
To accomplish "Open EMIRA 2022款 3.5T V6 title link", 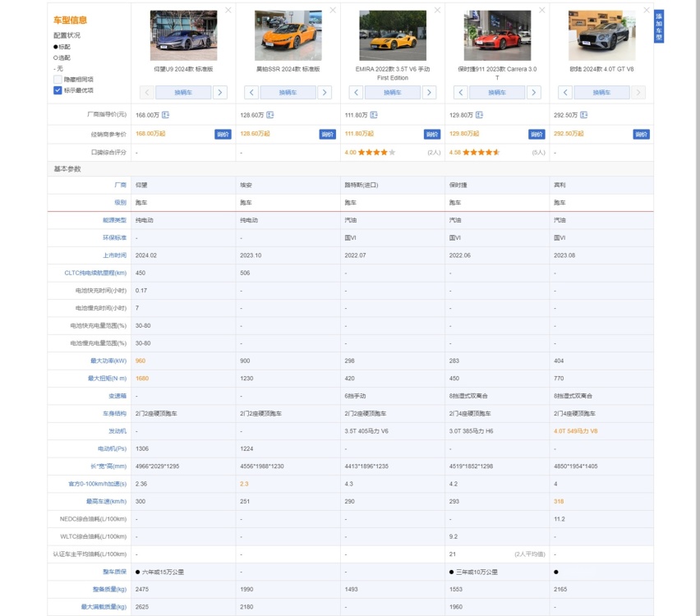I will point(393,73).
